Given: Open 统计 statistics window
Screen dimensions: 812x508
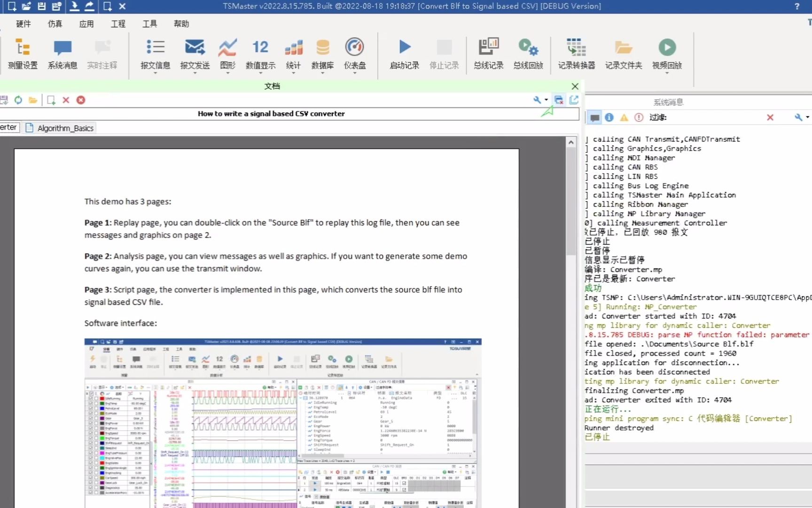Looking at the screenshot, I should tap(293, 54).
